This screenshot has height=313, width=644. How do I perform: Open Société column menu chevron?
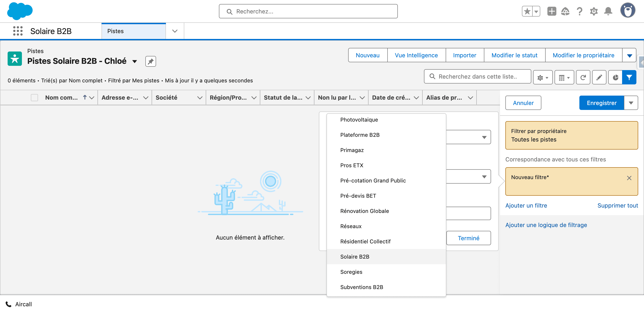pyautogui.click(x=200, y=98)
